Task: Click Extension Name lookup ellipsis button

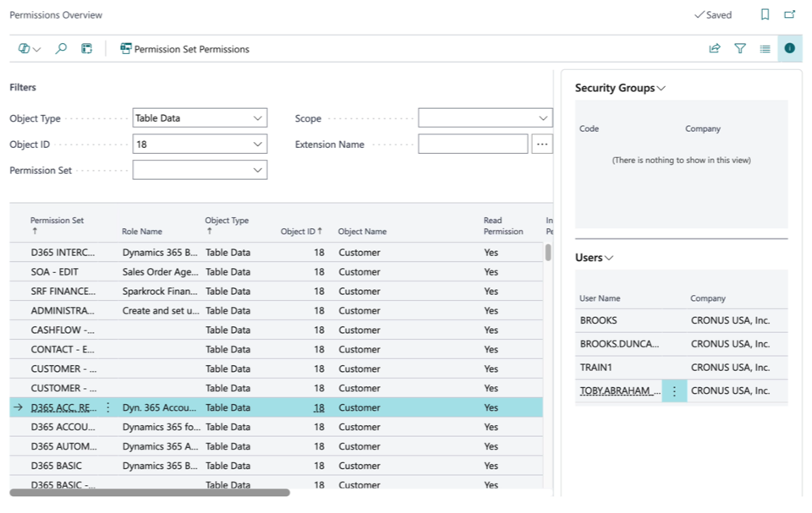Action: (542, 144)
